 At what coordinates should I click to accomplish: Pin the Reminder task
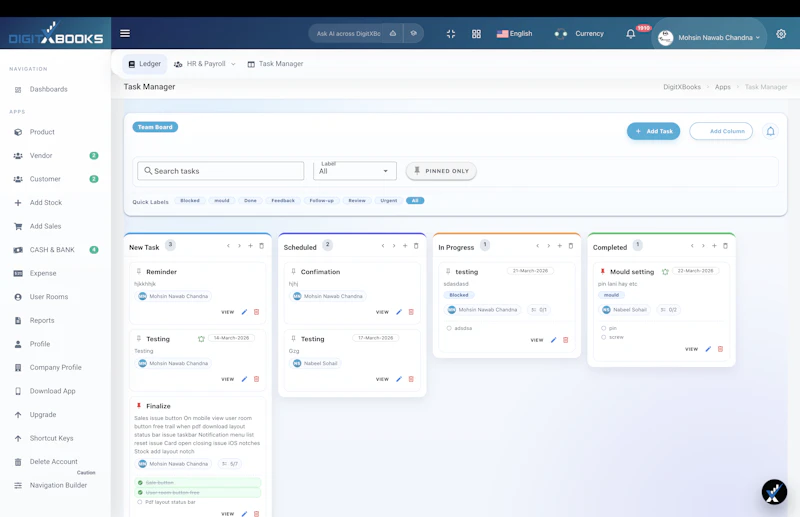[x=138, y=272]
